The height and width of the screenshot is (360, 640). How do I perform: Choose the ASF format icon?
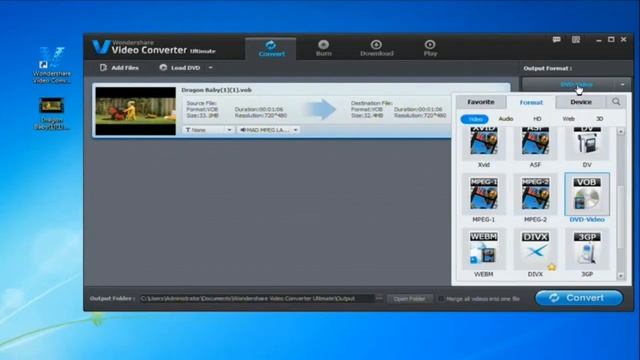point(535,144)
